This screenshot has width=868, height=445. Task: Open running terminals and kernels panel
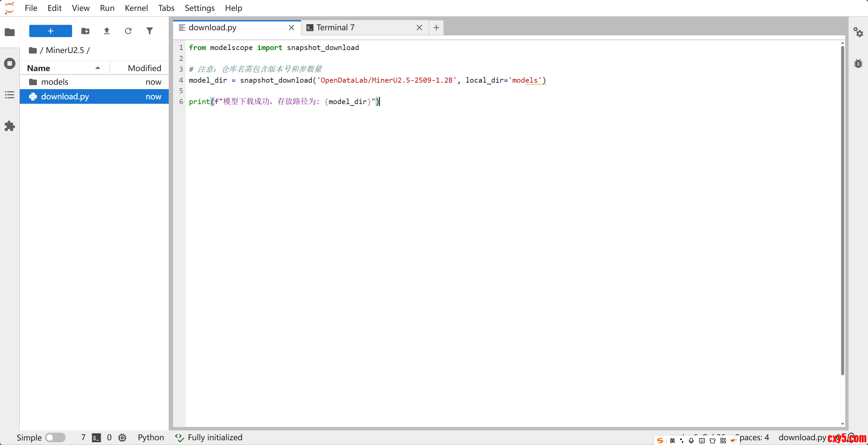(x=10, y=64)
